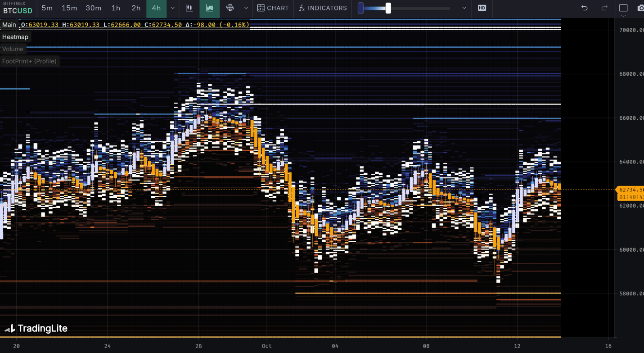
Task: Expand the heatmap slider options dropdown
Action: (x=464, y=8)
